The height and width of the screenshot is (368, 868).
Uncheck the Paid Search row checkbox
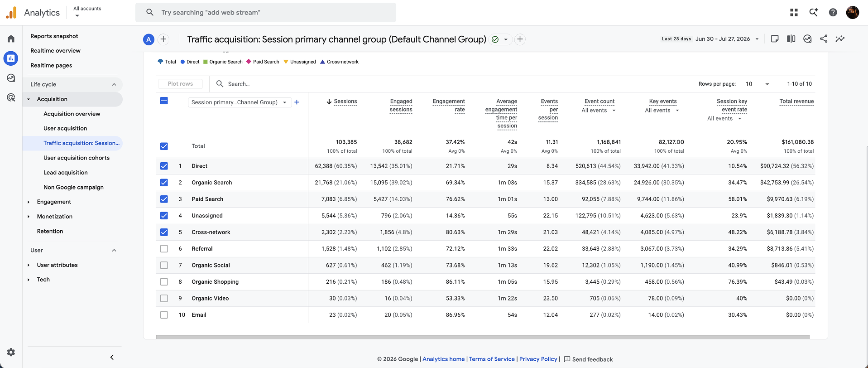click(164, 199)
